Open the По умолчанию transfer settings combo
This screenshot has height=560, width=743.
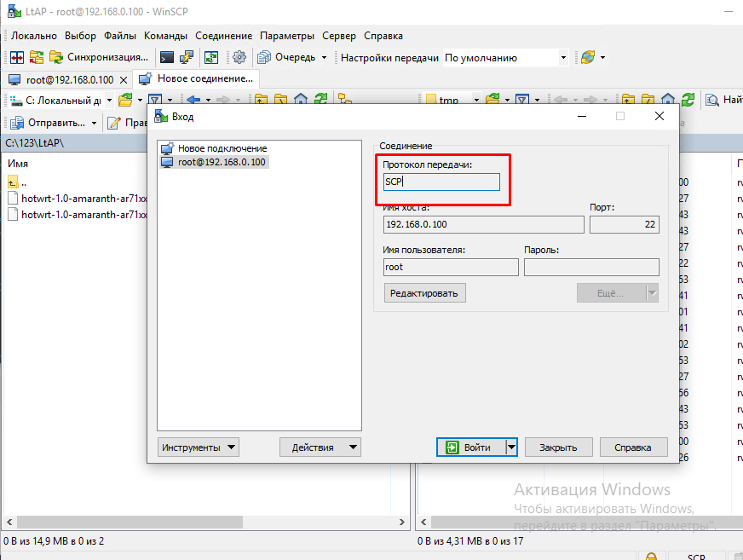[x=505, y=58]
